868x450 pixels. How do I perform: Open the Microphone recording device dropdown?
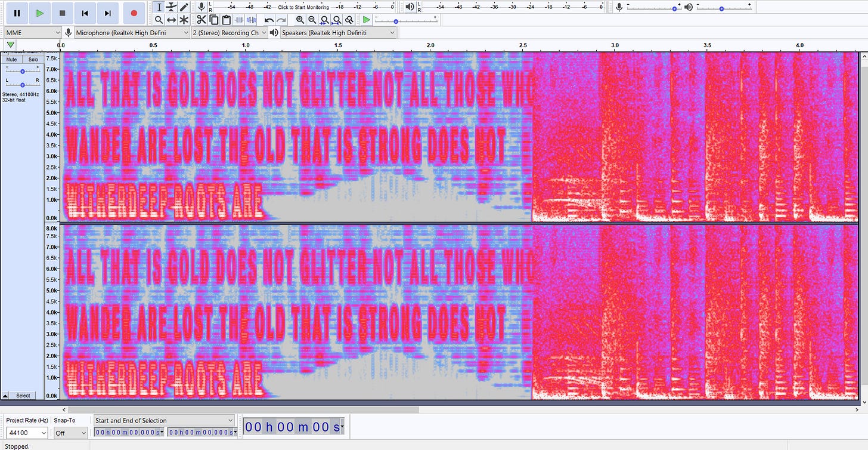coord(132,33)
